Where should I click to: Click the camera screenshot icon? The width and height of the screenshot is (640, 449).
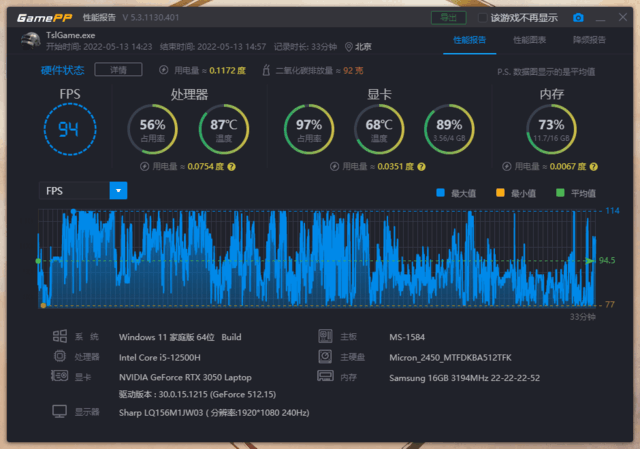(578, 18)
